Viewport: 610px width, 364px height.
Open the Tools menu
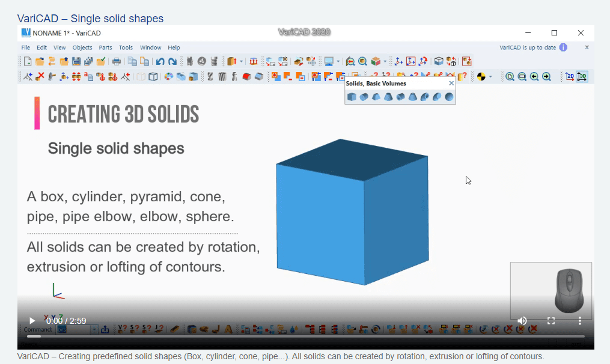pyautogui.click(x=126, y=47)
